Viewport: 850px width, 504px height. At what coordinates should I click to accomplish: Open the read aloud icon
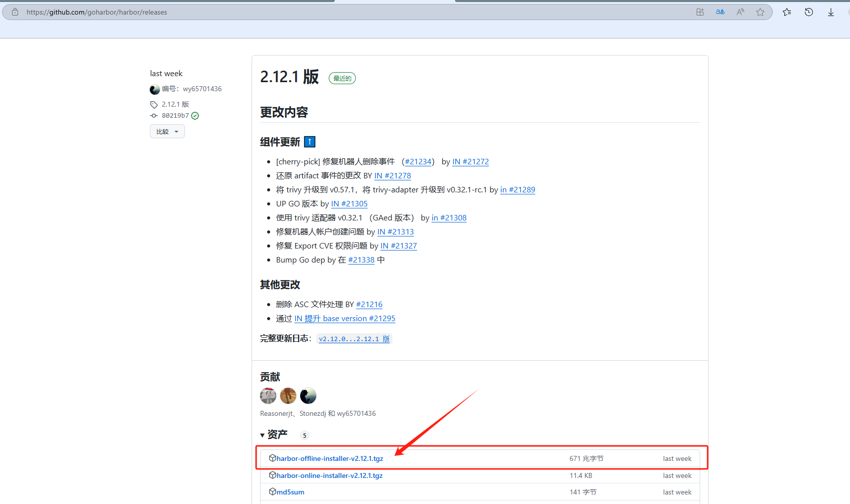click(x=740, y=12)
